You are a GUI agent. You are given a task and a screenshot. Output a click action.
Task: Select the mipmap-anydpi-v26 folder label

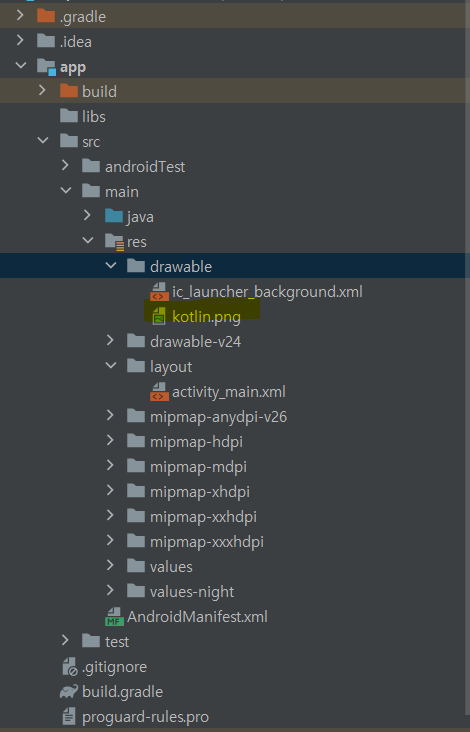pyautogui.click(x=218, y=417)
